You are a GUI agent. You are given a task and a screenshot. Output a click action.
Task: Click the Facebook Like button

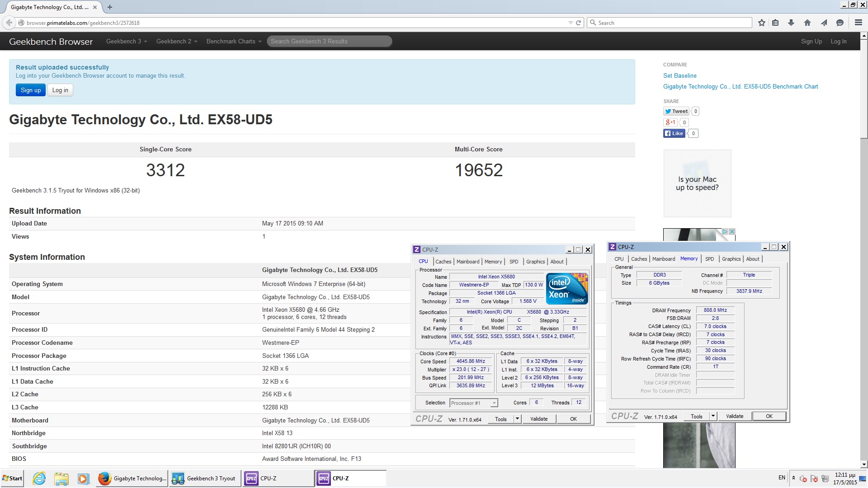click(674, 133)
